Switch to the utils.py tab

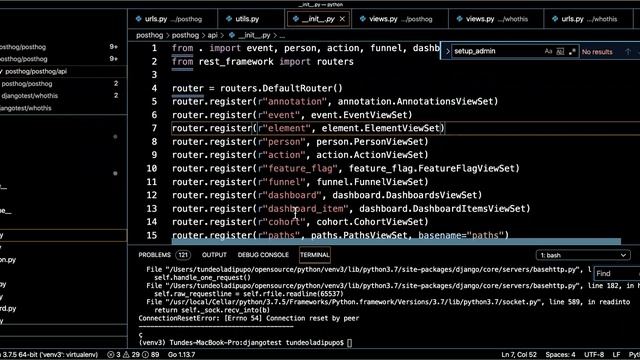(x=251, y=19)
